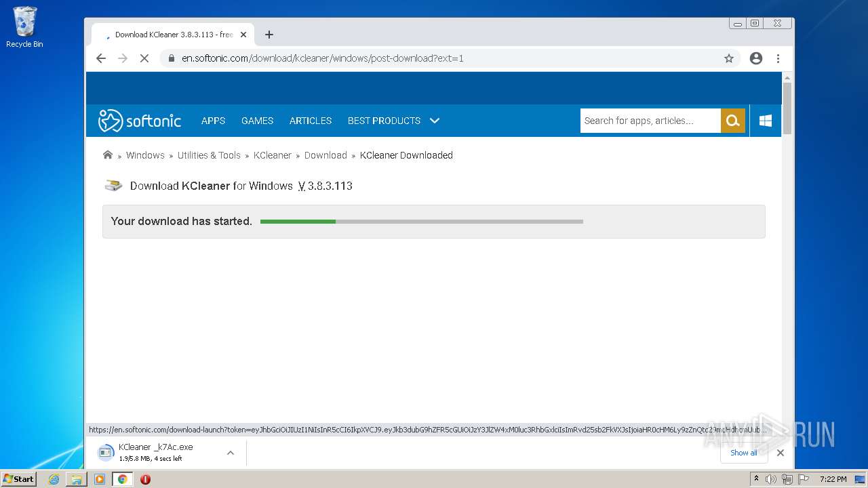This screenshot has height=488, width=868.
Task: Open the Chrome profile avatar
Action: [756, 58]
